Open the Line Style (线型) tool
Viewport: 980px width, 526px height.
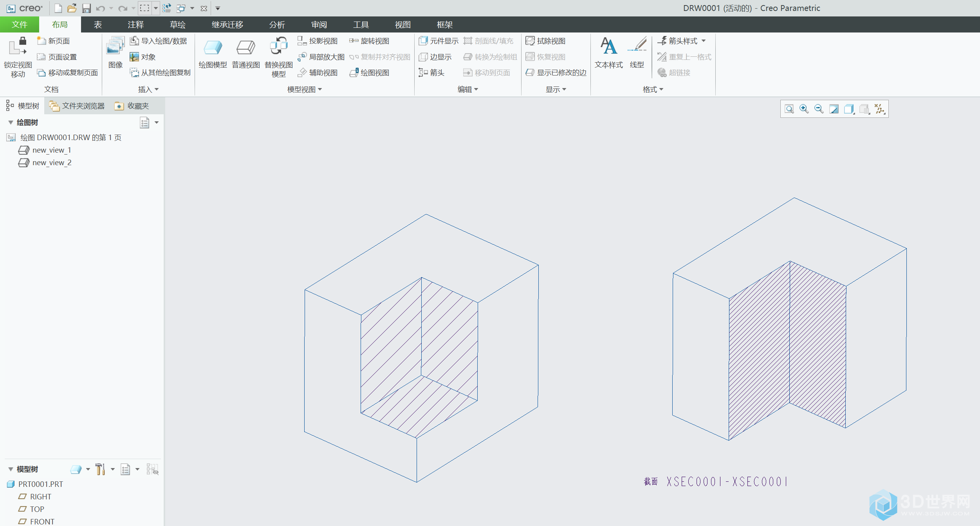coord(637,52)
